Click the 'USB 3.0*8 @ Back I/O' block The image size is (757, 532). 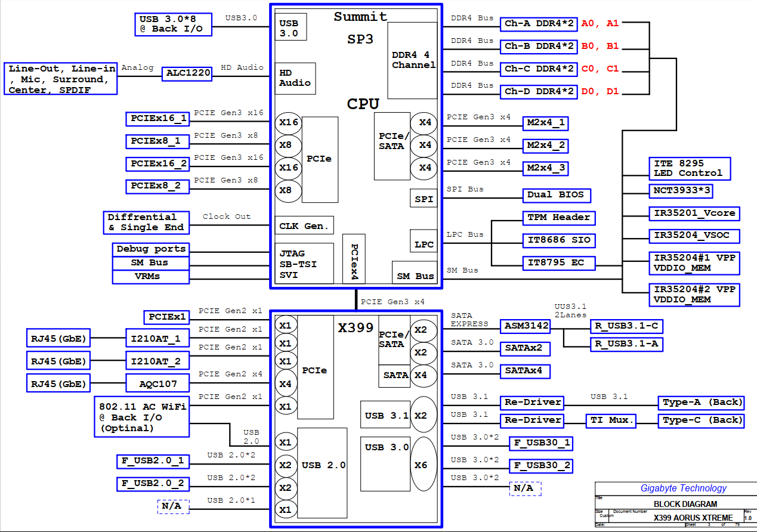pyautogui.click(x=173, y=24)
